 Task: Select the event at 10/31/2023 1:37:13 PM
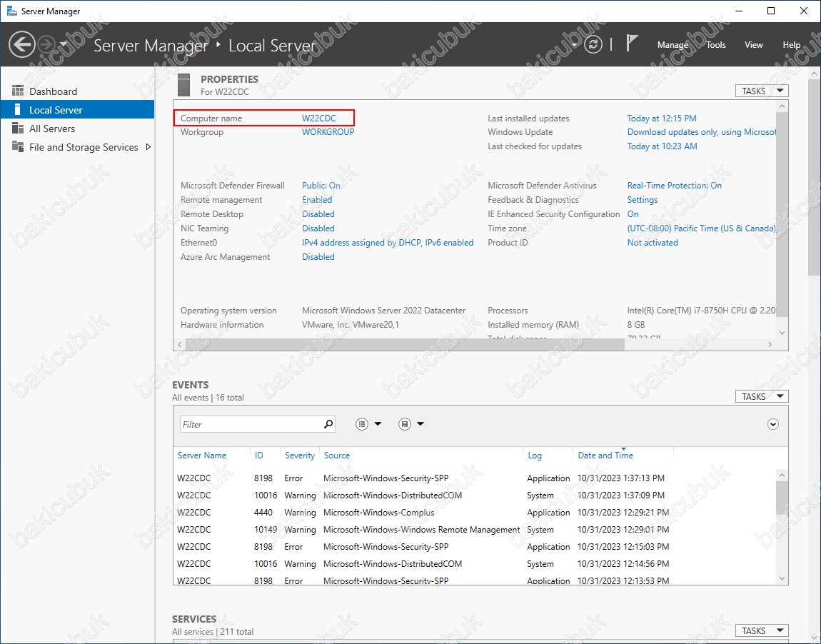[x=475, y=478]
